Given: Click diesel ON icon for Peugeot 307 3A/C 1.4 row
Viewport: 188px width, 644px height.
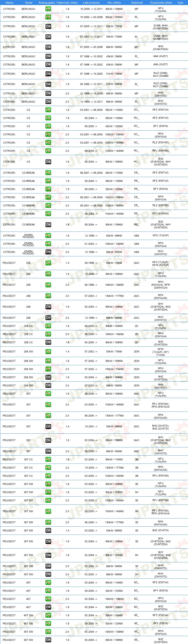Looking at the screenshot, I should 48,426.
